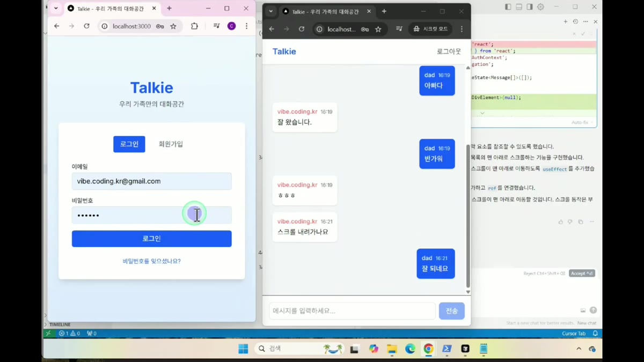Open the tab search dropdown in the incognito window
644x362 pixels.
[x=271, y=11]
